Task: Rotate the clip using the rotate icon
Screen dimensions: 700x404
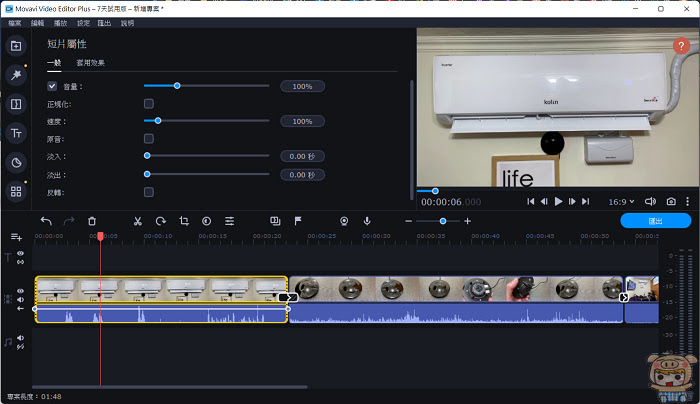Action: click(x=161, y=221)
